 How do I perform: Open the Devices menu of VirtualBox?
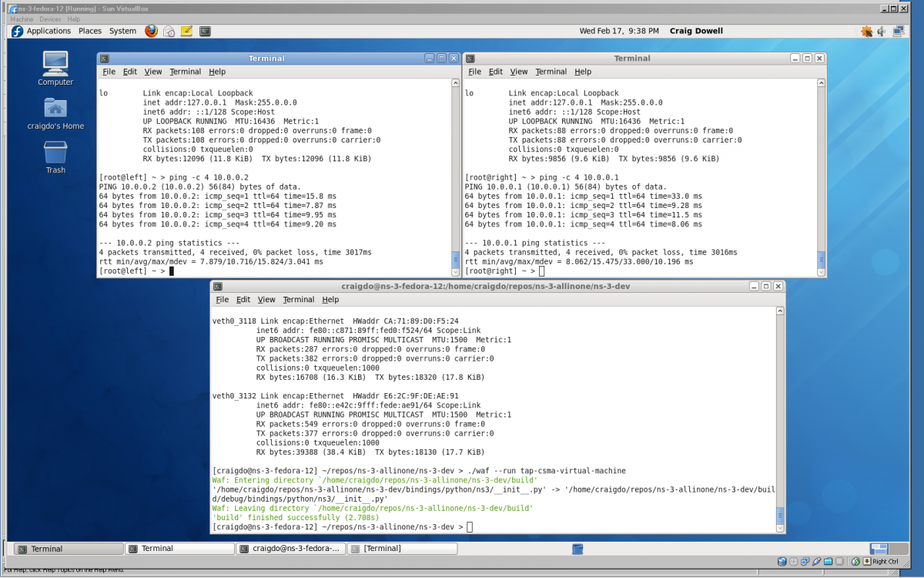click(49, 18)
